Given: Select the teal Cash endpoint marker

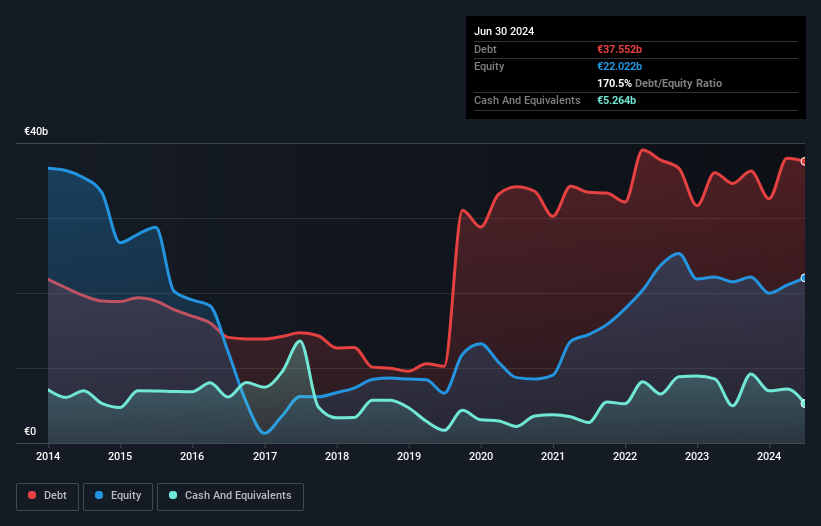Looking at the screenshot, I should click(x=804, y=404).
